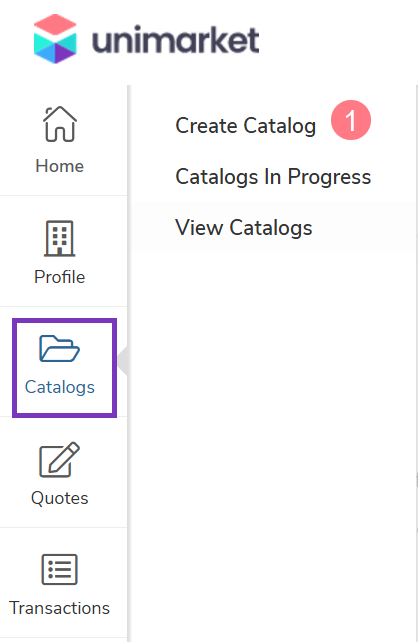Open Catalogs In Progress
The image size is (418, 642).
(x=273, y=177)
